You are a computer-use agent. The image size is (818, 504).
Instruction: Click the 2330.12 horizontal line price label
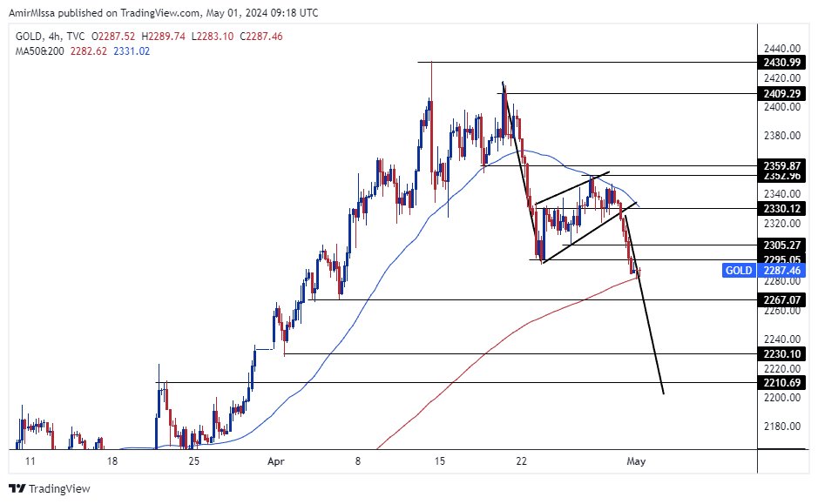pyautogui.click(x=780, y=208)
